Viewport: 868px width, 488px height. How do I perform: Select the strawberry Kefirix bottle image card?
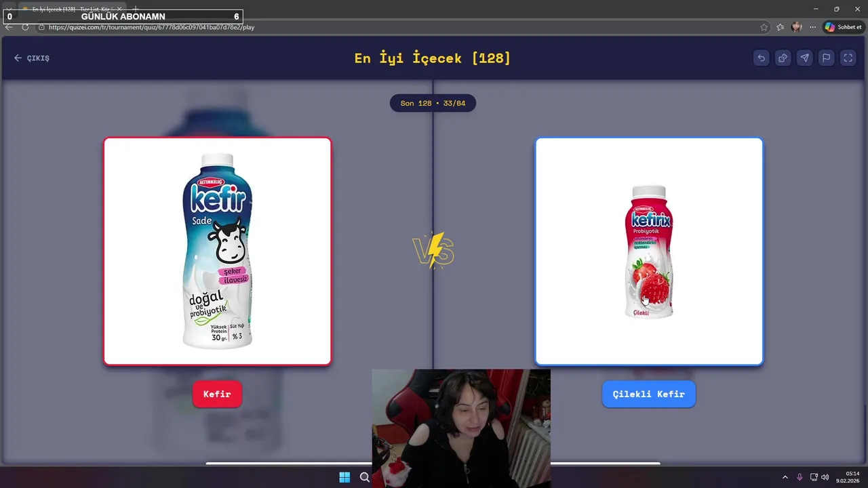coord(649,251)
